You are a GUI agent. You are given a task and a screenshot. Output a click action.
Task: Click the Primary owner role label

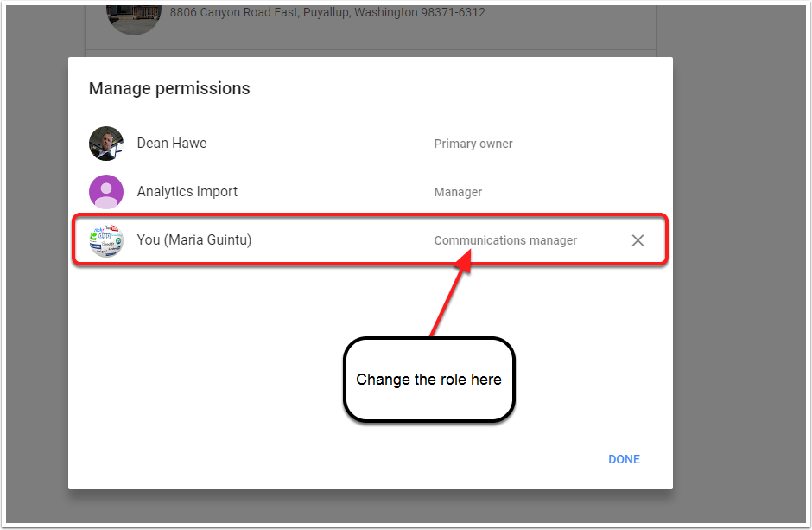tap(473, 144)
